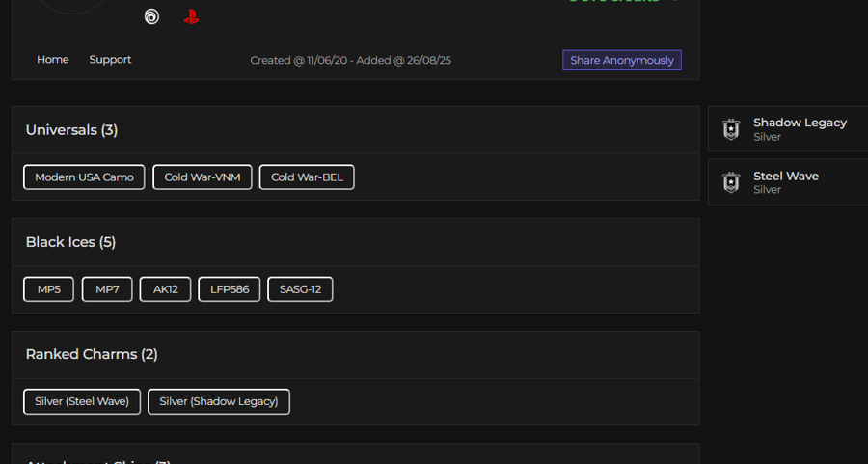
Task: Open the Support link
Action: point(110,59)
